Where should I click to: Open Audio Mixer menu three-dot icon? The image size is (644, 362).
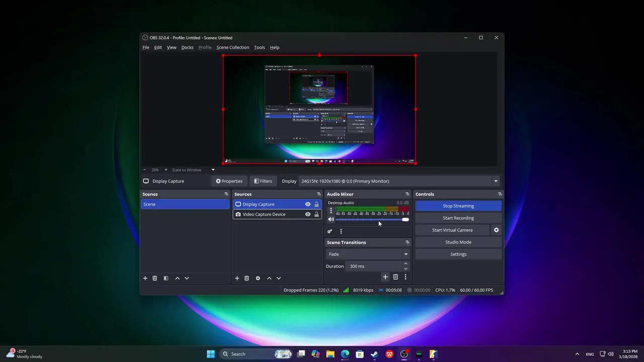pyautogui.click(x=341, y=231)
